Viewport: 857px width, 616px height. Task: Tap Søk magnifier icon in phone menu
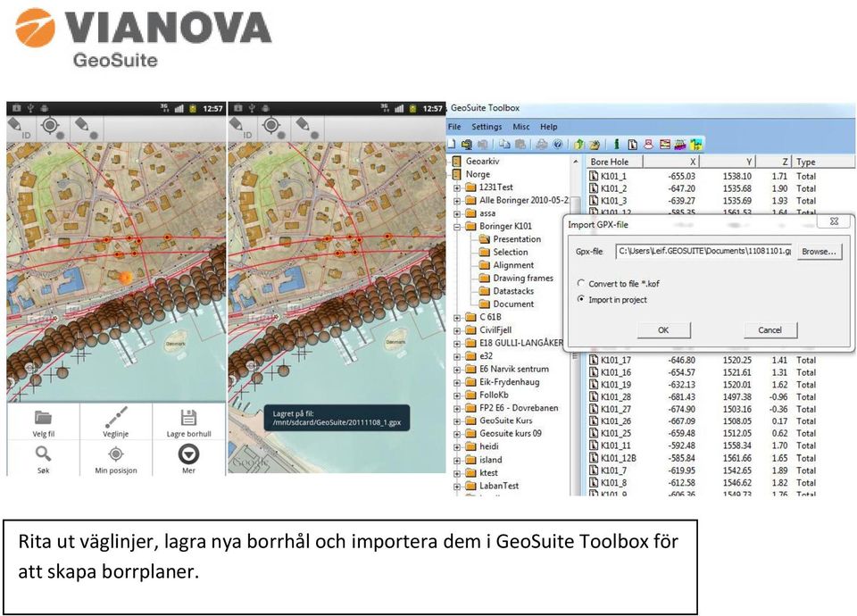[43, 454]
